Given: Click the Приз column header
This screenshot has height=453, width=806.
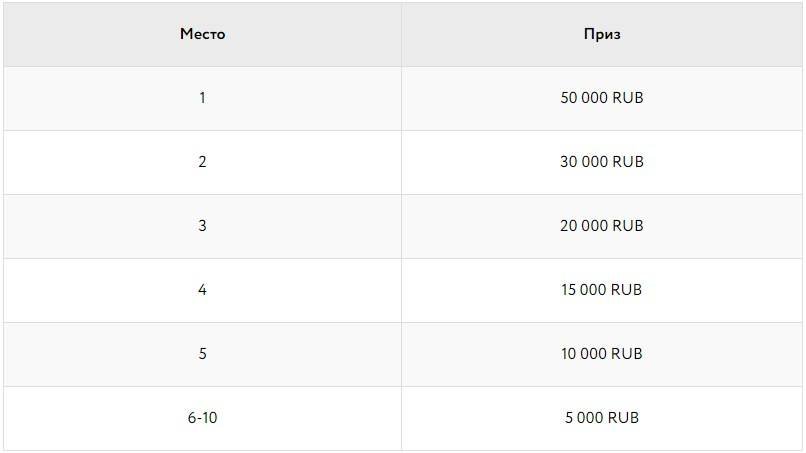Looking at the screenshot, I should [x=602, y=34].
